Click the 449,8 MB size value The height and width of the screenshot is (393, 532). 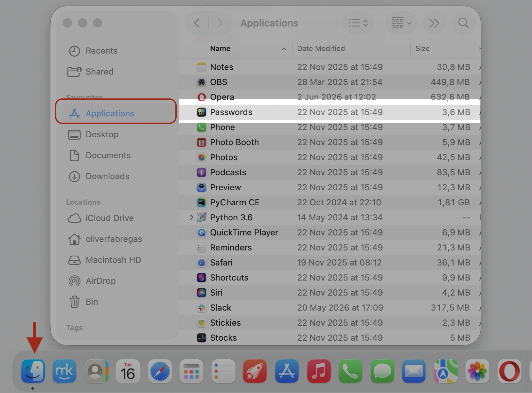click(450, 82)
